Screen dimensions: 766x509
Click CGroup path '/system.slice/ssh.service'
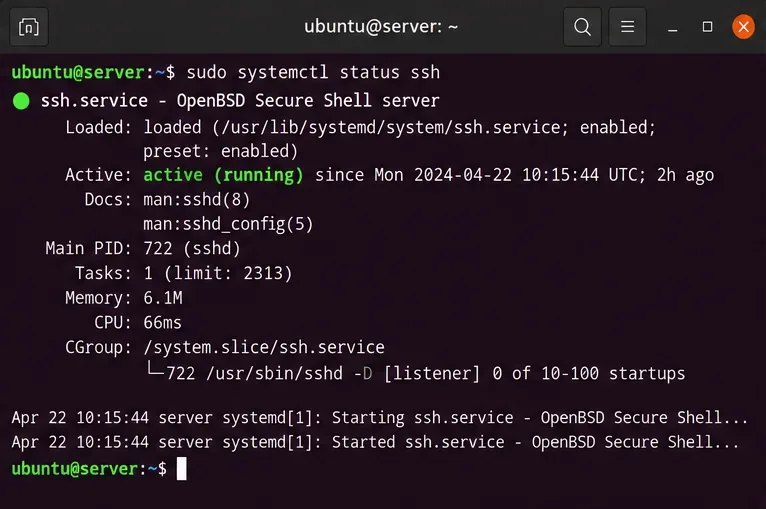point(264,347)
